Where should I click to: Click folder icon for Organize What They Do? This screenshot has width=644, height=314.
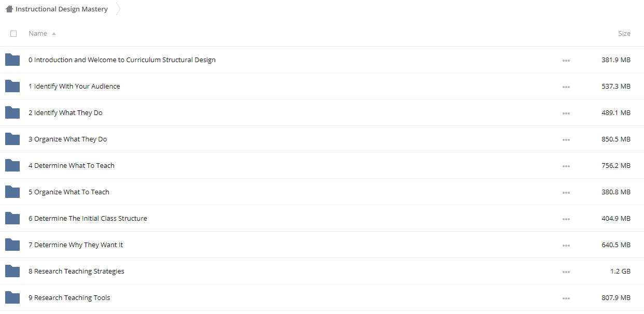pyautogui.click(x=12, y=139)
